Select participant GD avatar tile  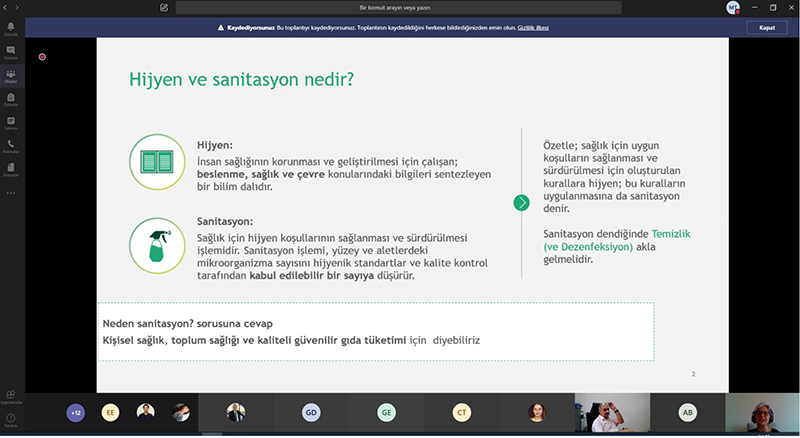[x=311, y=412]
